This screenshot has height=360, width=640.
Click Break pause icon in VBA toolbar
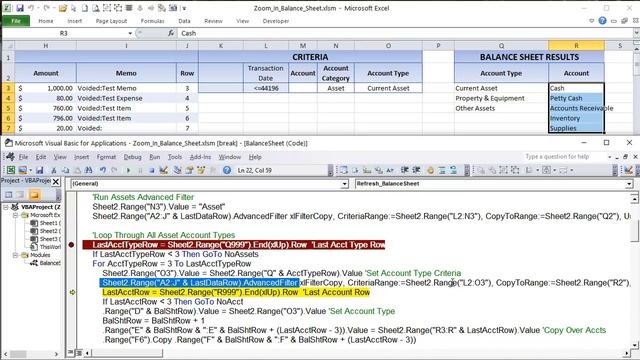coord(140,170)
